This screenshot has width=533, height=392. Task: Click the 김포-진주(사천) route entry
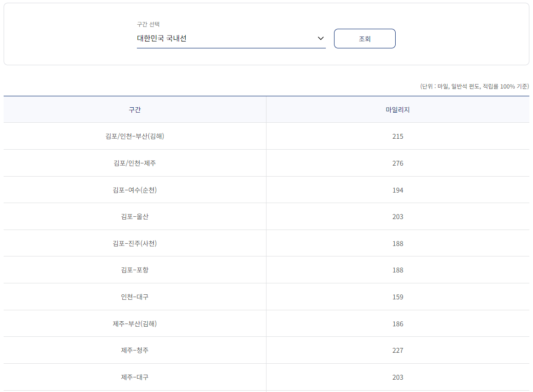(x=135, y=243)
